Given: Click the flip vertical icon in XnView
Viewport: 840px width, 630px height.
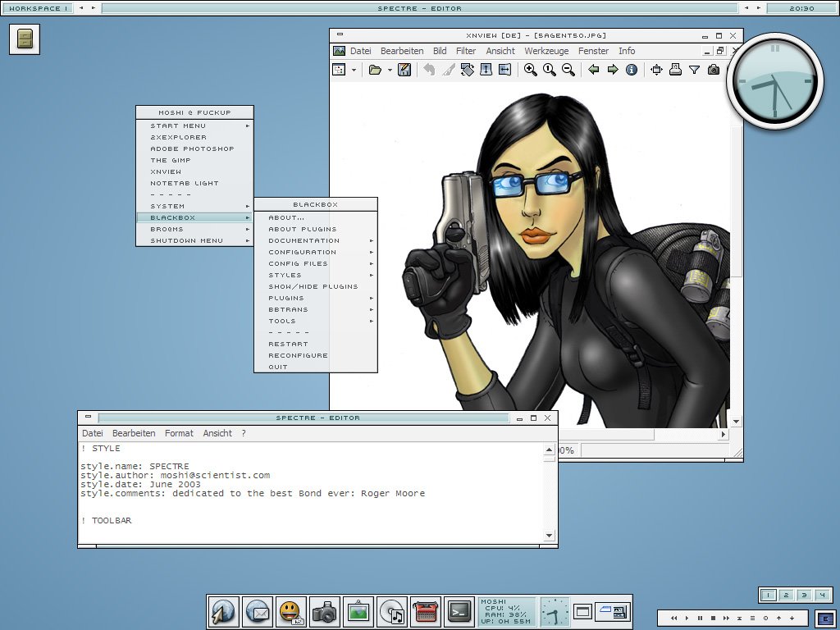Looking at the screenshot, I should coord(486,70).
